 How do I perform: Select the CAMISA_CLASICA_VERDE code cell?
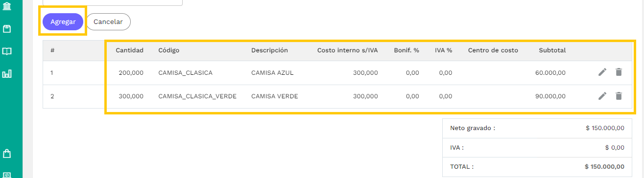197,96
